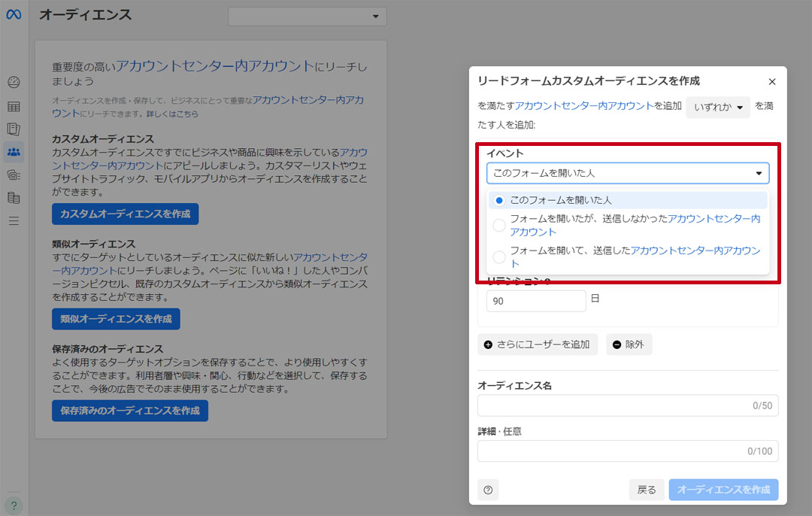Open the 'いずれか' dropdown
The height and width of the screenshot is (516, 812).
tap(717, 108)
